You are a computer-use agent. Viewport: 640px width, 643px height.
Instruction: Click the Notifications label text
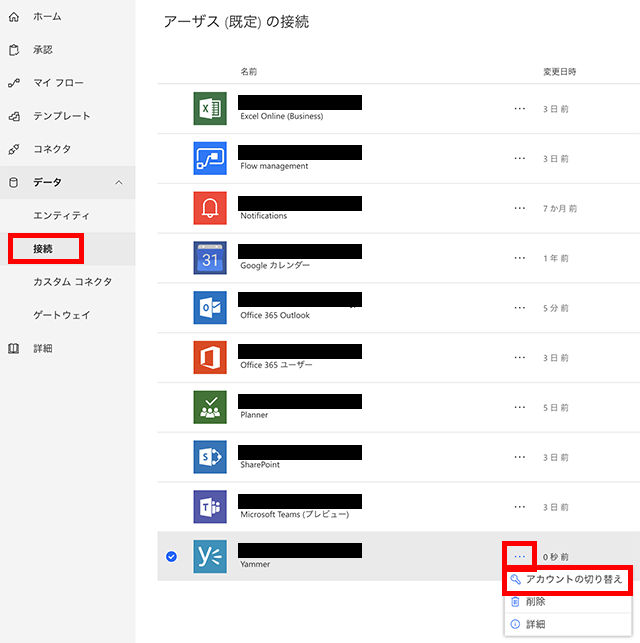pyautogui.click(x=264, y=216)
